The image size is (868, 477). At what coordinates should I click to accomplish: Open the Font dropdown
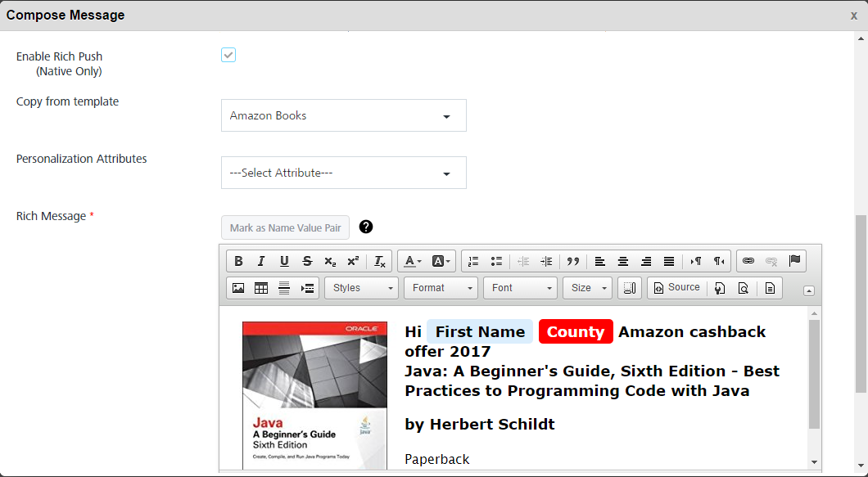[520, 288]
